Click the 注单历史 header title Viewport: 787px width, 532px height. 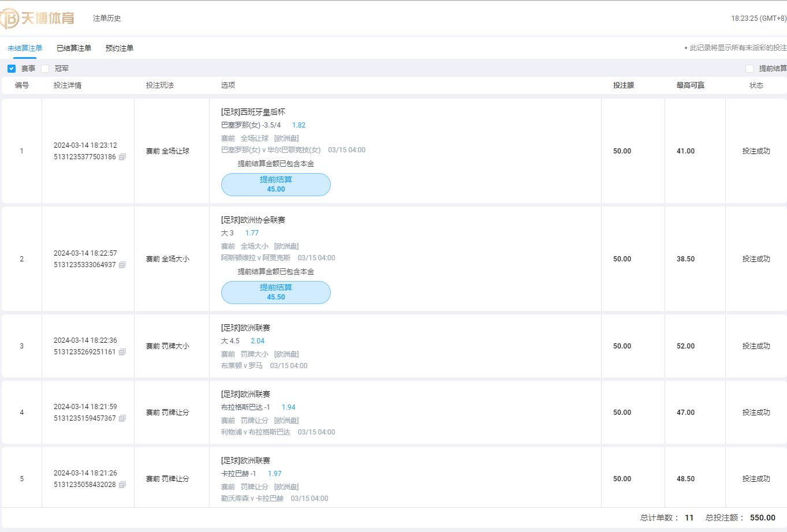pyautogui.click(x=107, y=18)
